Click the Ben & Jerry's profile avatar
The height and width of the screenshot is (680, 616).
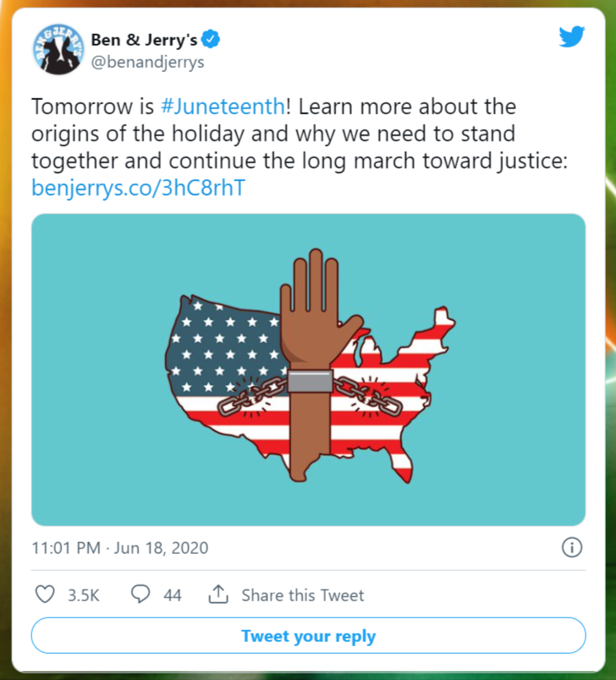click(58, 51)
